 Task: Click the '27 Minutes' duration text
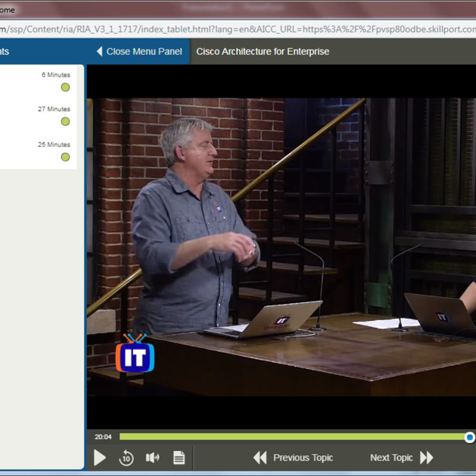tap(54, 109)
